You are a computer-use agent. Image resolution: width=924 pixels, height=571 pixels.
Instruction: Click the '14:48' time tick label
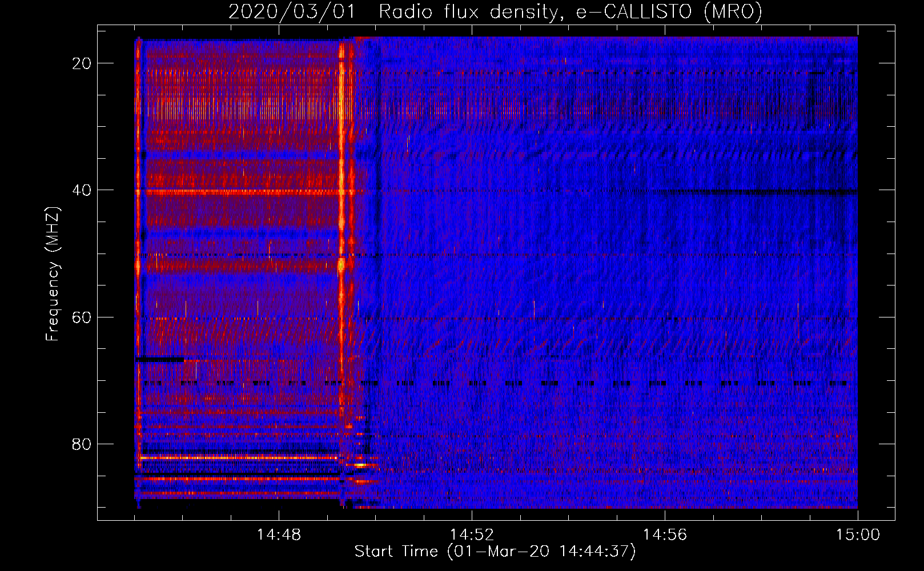(279, 535)
